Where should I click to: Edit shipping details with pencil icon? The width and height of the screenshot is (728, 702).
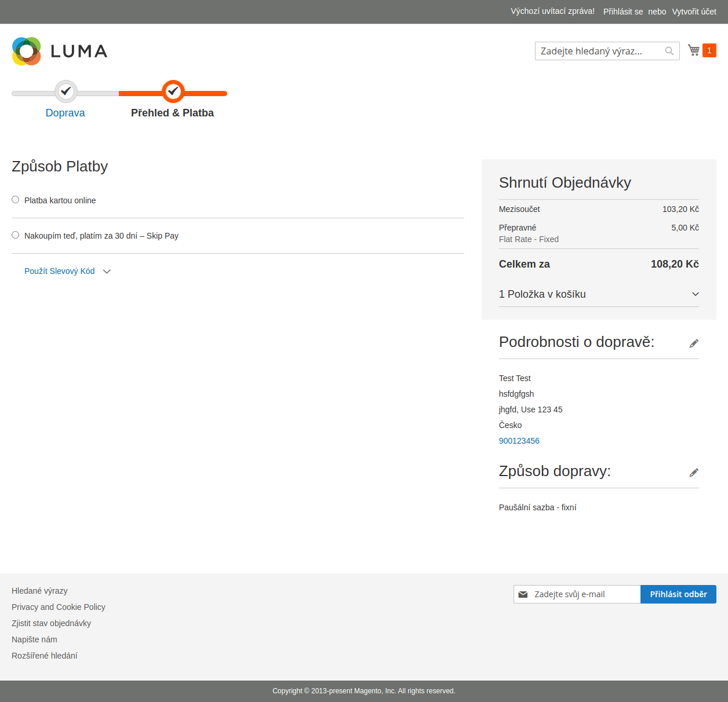693,343
